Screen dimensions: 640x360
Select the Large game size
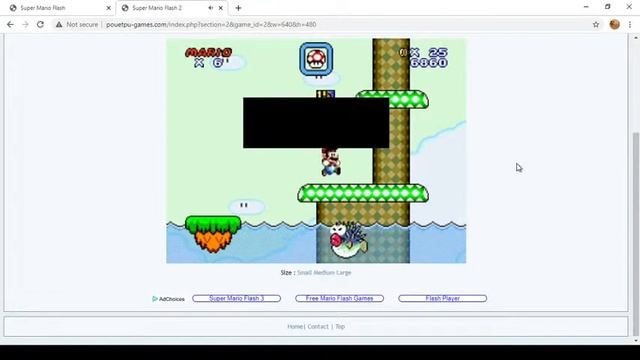click(x=344, y=272)
